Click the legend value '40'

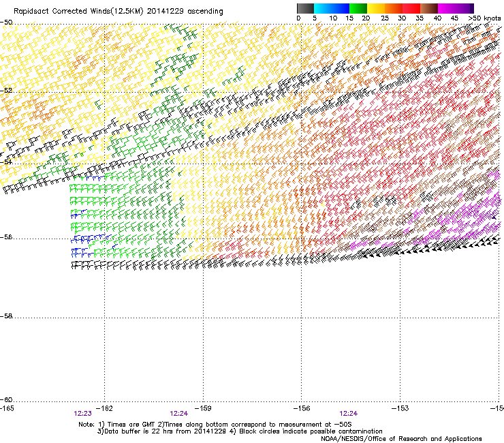437,18
